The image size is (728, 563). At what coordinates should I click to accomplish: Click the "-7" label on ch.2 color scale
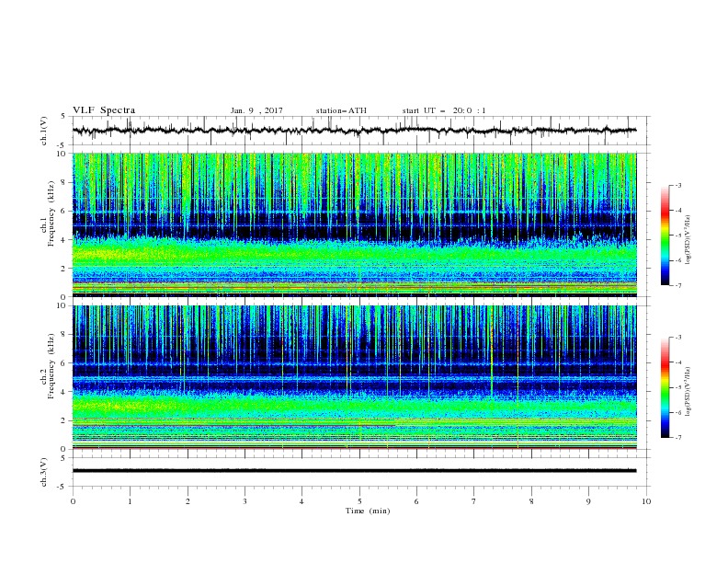(678, 437)
